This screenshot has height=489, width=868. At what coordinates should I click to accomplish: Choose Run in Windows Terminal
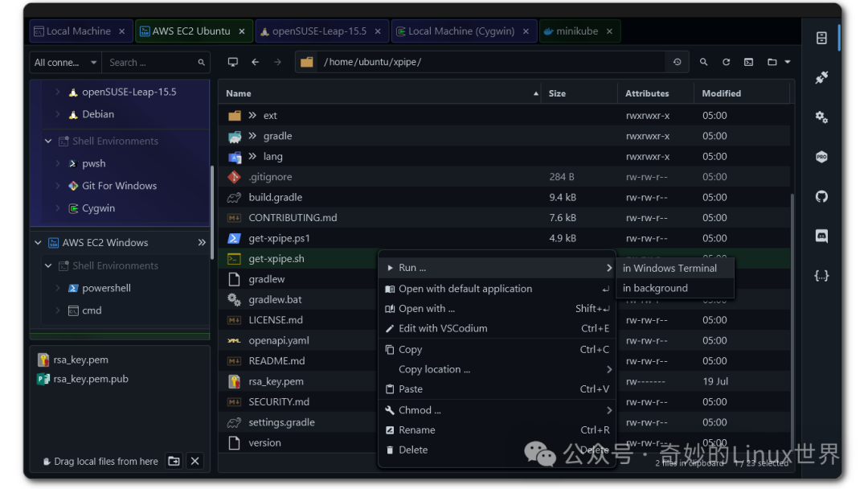tap(674, 268)
